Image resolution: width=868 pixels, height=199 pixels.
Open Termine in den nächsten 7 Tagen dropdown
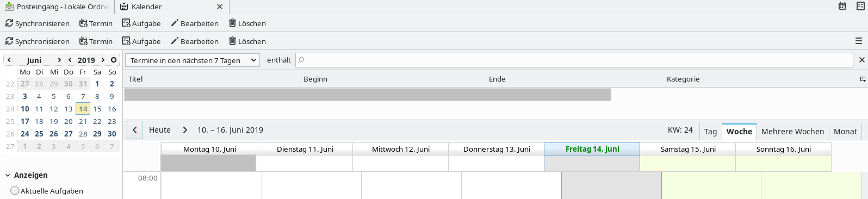[x=193, y=60]
